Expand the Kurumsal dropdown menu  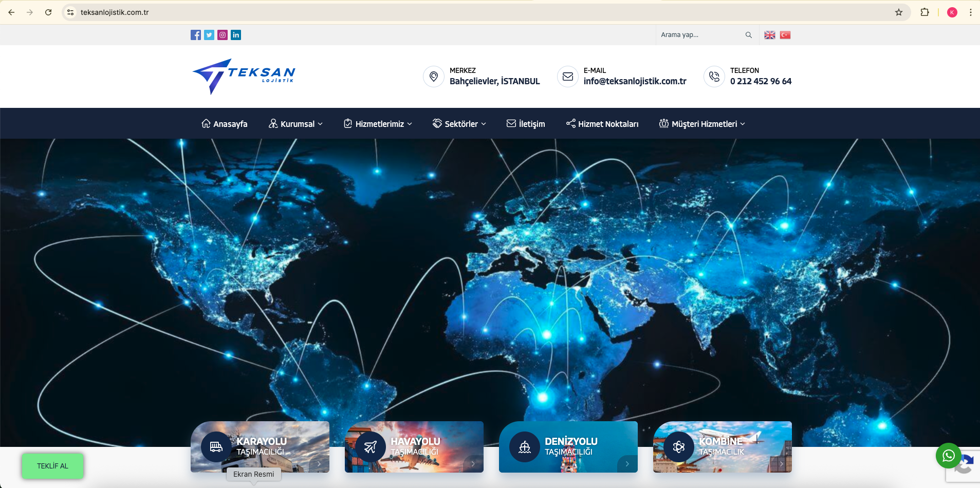(295, 124)
